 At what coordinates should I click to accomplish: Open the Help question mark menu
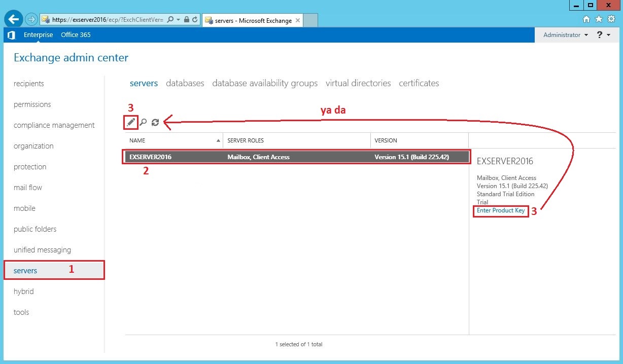pyautogui.click(x=604, y=35)
